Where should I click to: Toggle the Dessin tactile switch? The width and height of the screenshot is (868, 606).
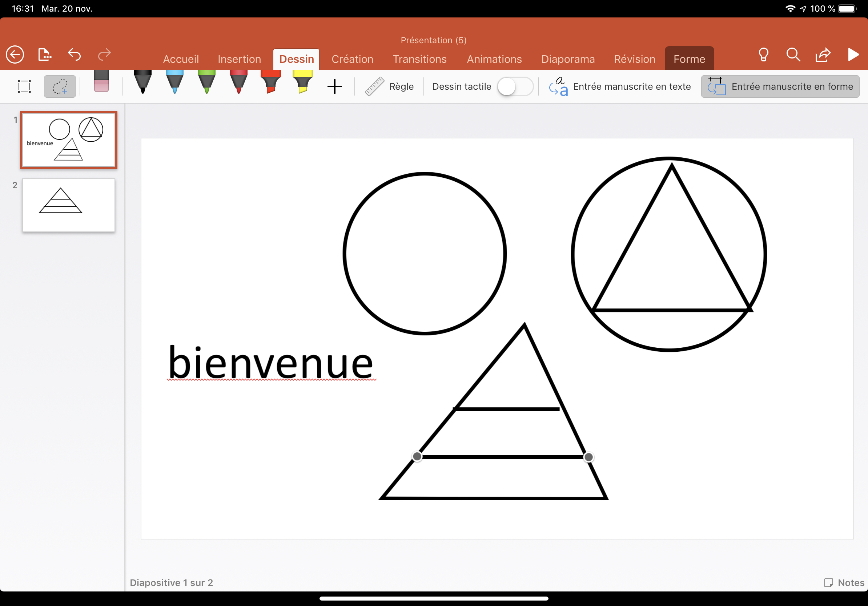[x=515, y=86]
